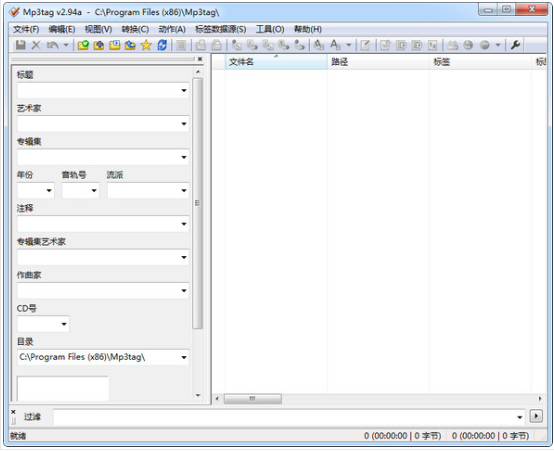554x452 pixels.
Task: Click the blue Refresh arrows icon
Action: pyautogui.click(x=162, y=45)
